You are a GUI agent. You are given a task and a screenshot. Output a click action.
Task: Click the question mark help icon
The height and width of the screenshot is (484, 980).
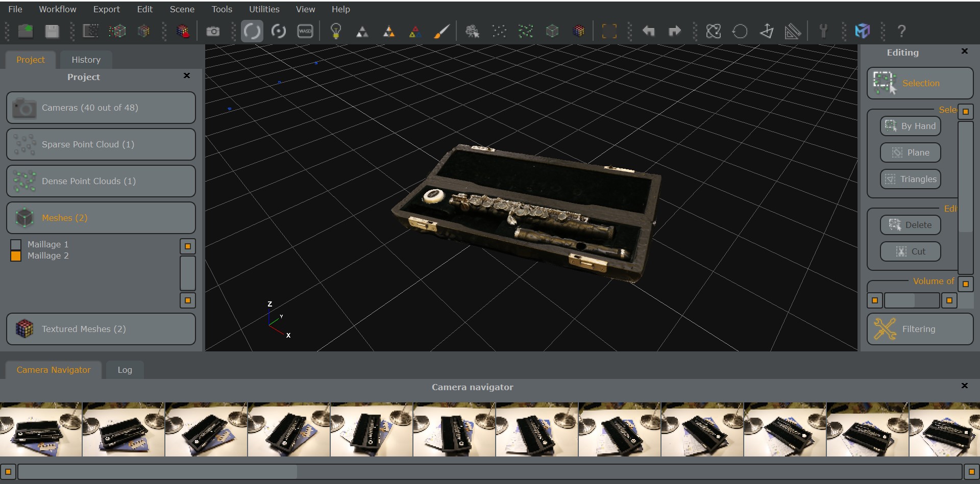[x=901, y=32]
